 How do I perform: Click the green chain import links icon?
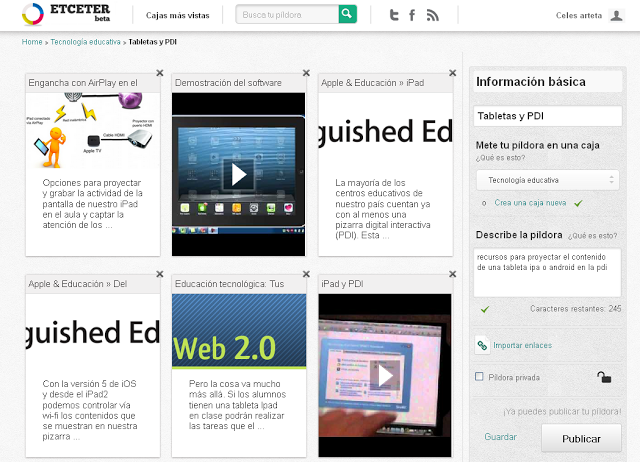click(482, 345)
